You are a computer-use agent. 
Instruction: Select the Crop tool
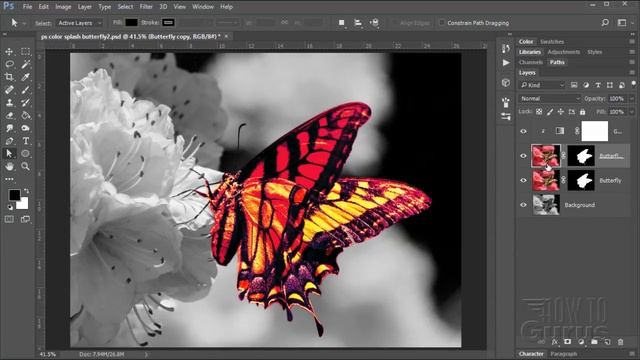point(9,77)
